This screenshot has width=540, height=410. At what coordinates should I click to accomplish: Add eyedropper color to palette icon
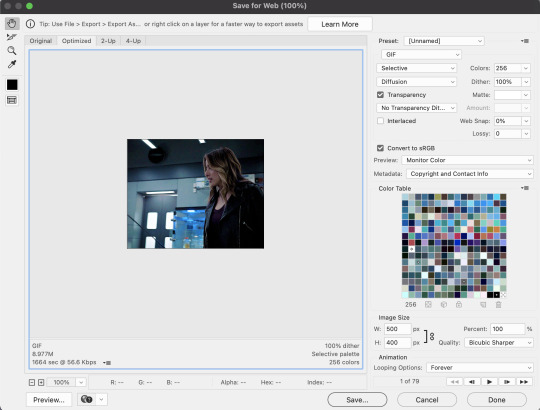pos(483,304)
